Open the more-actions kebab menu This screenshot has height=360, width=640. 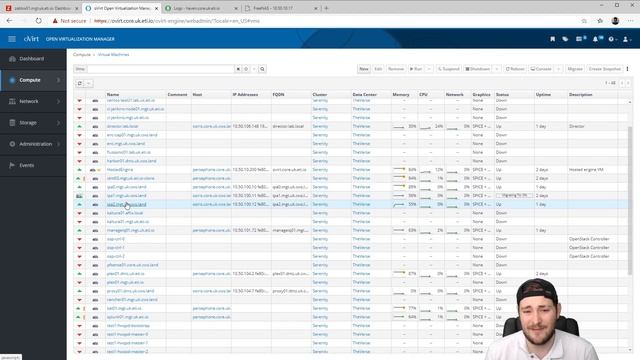tap(627, 69)
